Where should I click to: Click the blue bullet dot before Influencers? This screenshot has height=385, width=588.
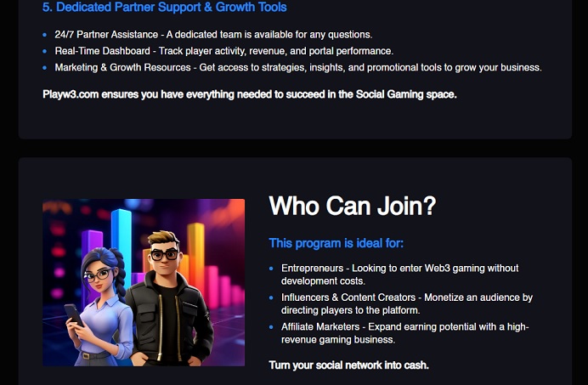click(x=271, y=297)
